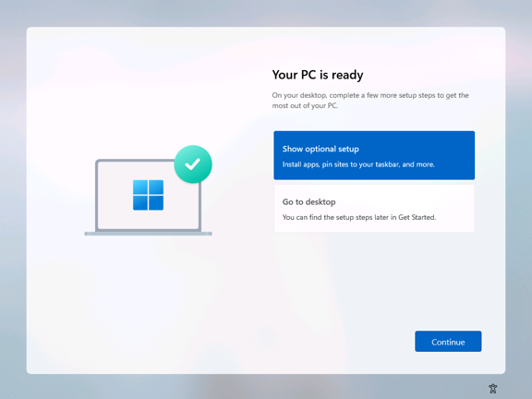Select the Show optional setup option
Viewport: 532px width, 399px height.
(374, 155)
